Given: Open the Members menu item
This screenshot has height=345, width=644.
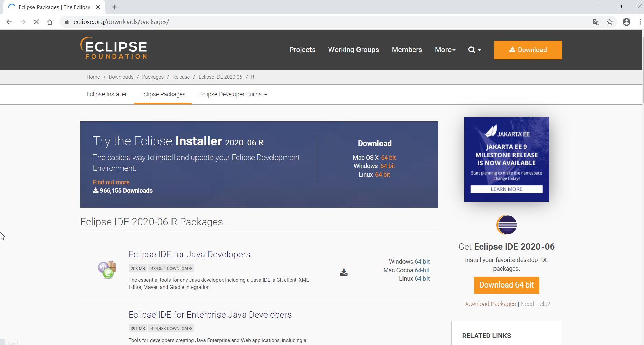Looking at the screenshot, I should pyautogui.click(x=407, y=50).
